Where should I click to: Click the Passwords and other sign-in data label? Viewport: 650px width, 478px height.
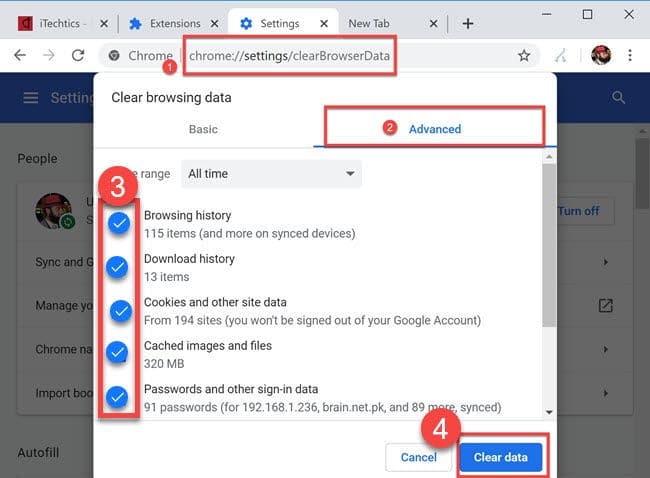coord(231,389)
